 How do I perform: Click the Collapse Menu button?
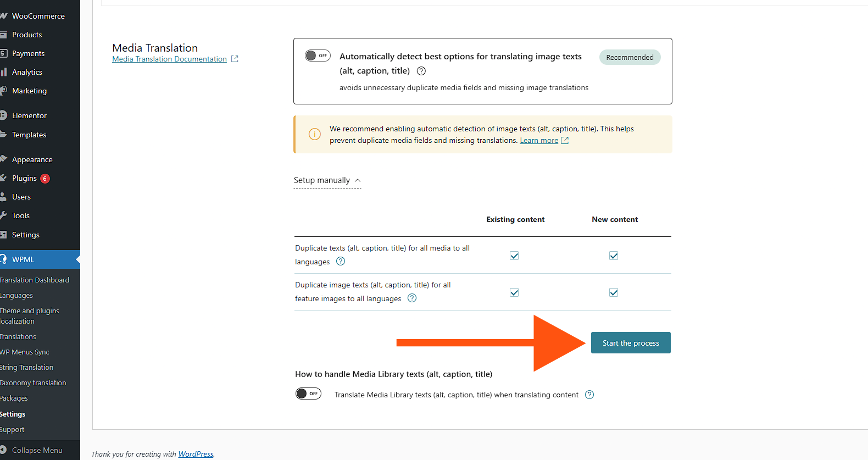pyautogui.click(x=37, y=450)
